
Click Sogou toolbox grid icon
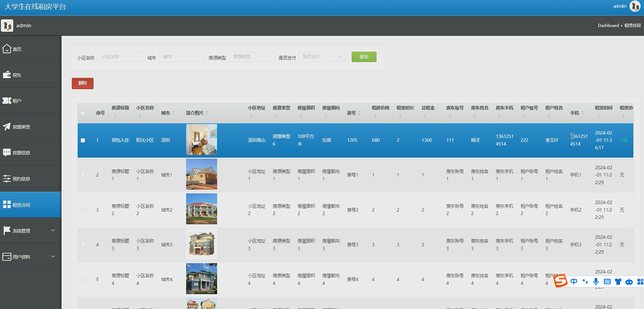640,282
